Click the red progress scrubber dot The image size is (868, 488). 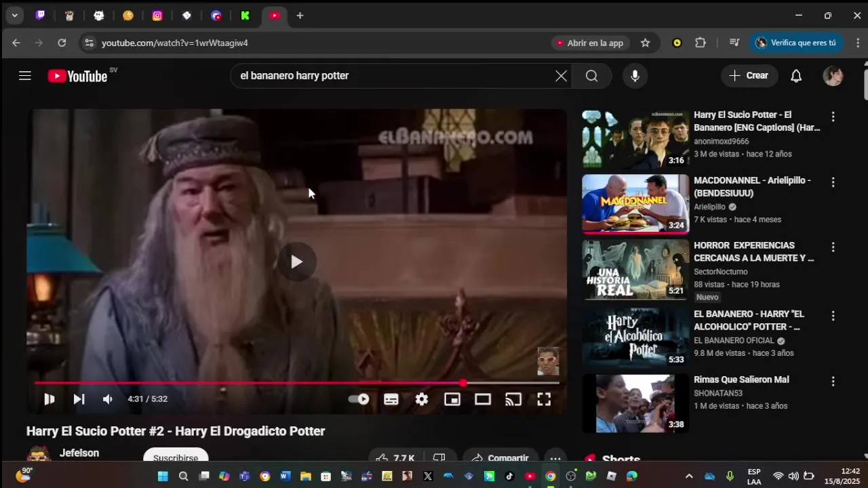[x=462, y=383]
